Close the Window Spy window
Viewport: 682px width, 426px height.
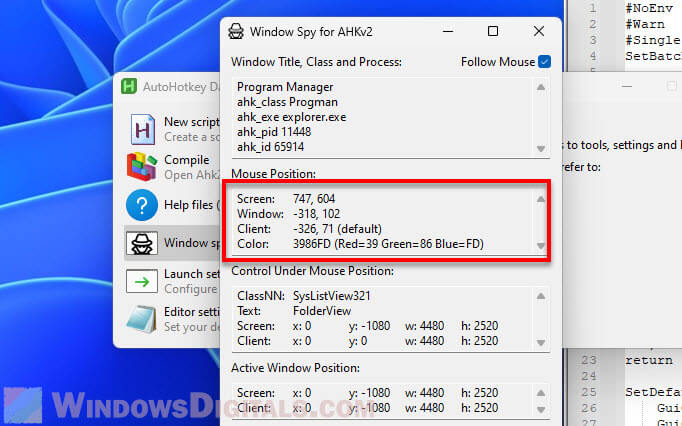[539, 31]
